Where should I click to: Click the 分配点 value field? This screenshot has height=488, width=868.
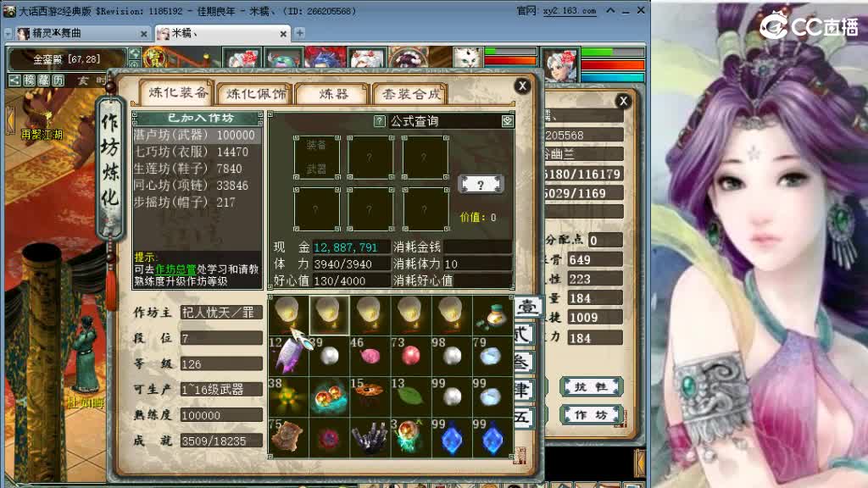click(x=605, y=240)
